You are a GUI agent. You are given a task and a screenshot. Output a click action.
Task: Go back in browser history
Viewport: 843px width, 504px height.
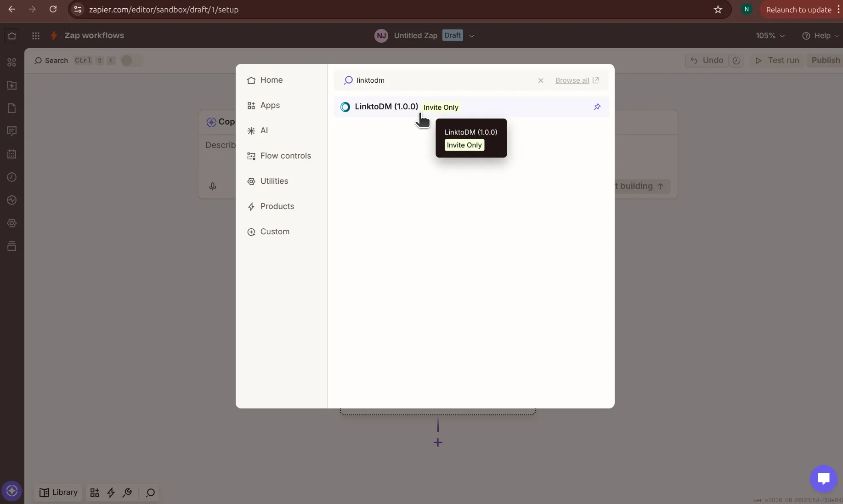pos(12,9)
